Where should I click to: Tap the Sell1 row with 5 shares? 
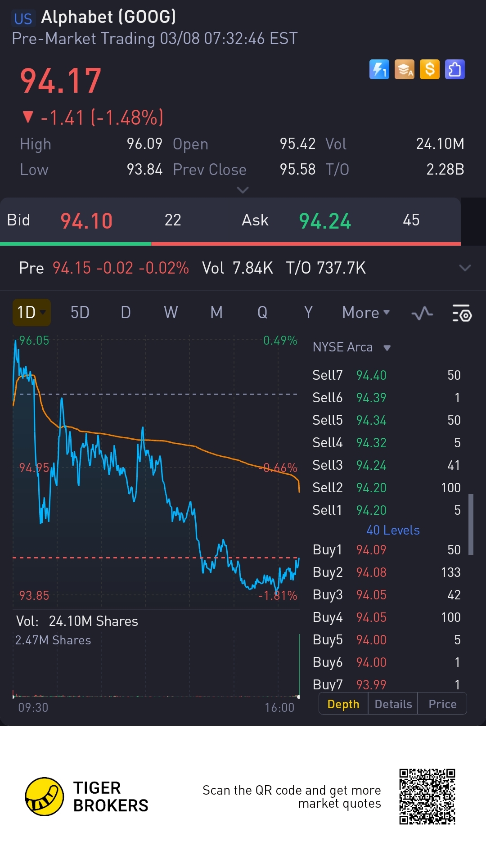[x=387, y=510]
